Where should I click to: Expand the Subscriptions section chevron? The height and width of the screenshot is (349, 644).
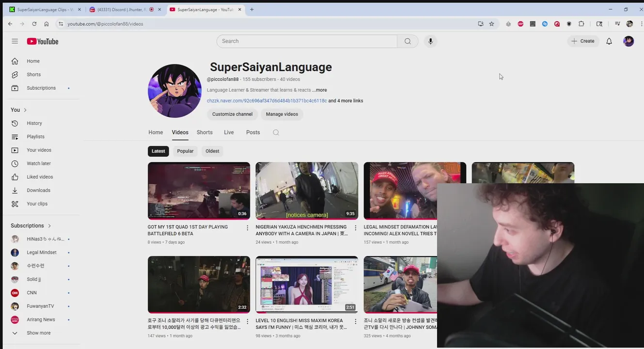49,226
